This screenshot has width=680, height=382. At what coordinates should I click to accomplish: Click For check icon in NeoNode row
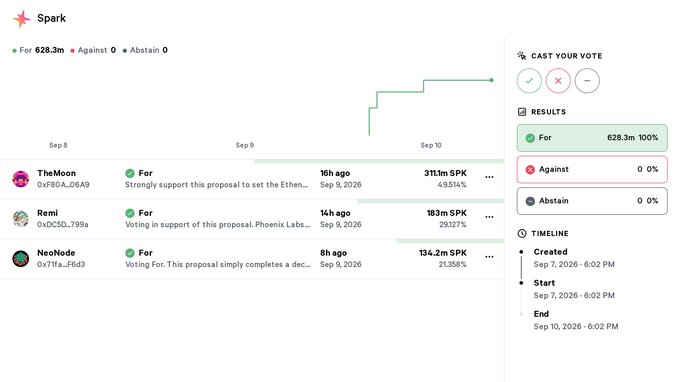(130, 253)
